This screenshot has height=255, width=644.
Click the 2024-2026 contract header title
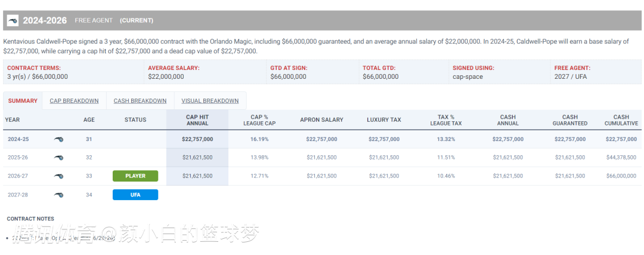pos(45,21)
